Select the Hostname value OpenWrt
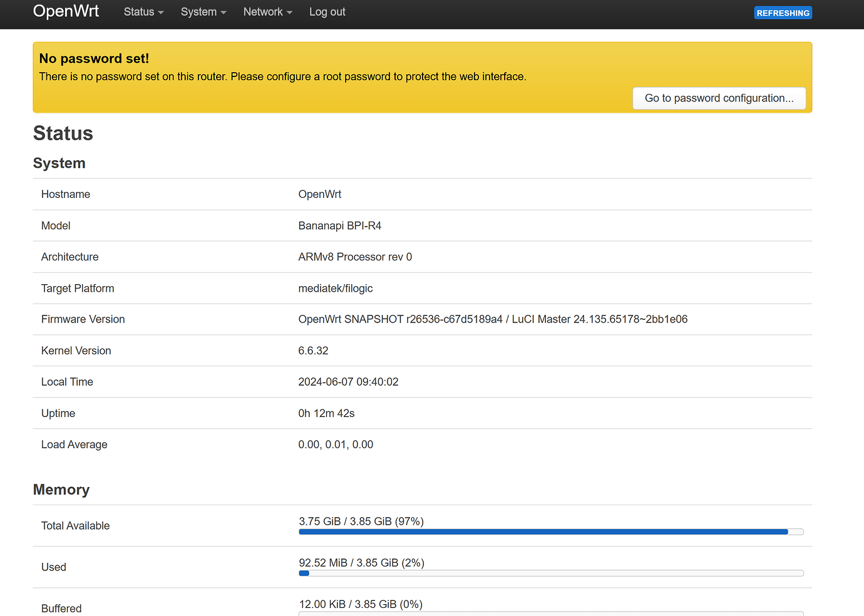Image resolution: width=864 pixels, height=616 pixels. [x=320, y=194]
